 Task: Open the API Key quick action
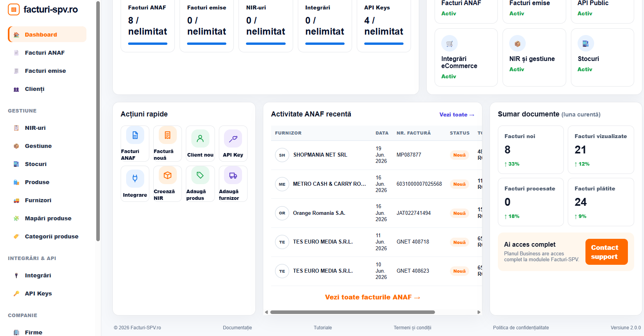coord(233,144)
